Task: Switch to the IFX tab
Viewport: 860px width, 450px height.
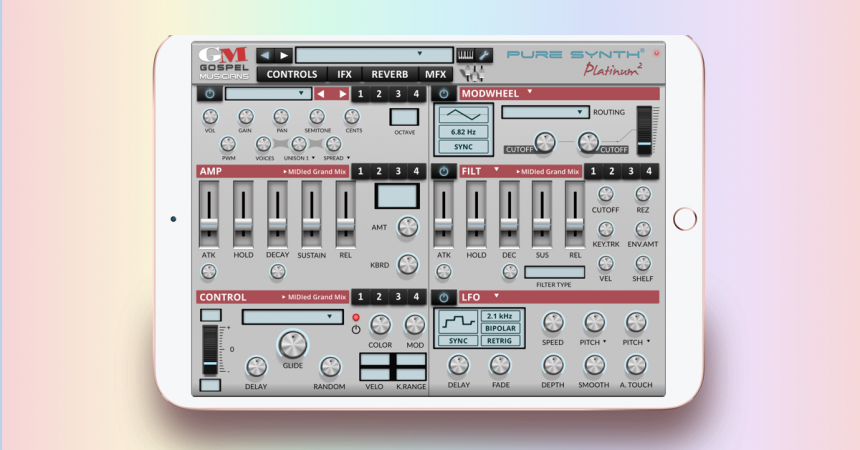Action: coord(344,74)
